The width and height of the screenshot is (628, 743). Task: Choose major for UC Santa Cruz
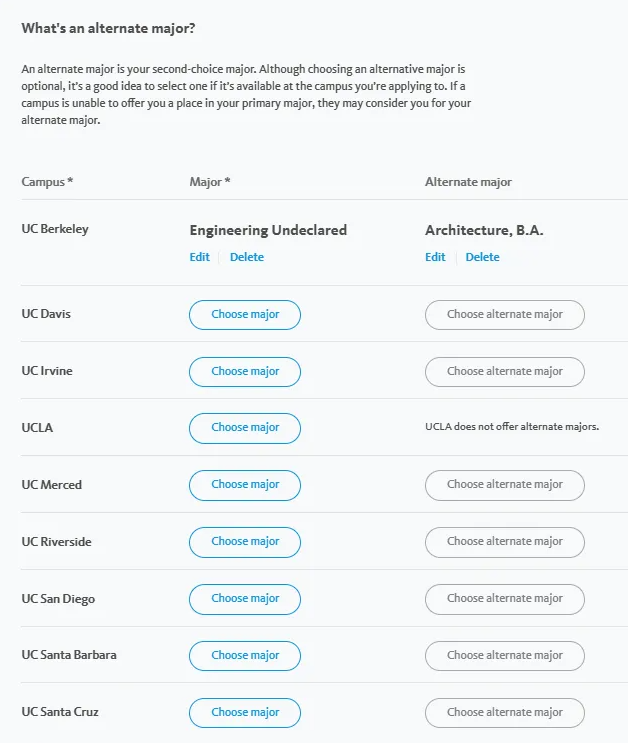click(245, 713)
